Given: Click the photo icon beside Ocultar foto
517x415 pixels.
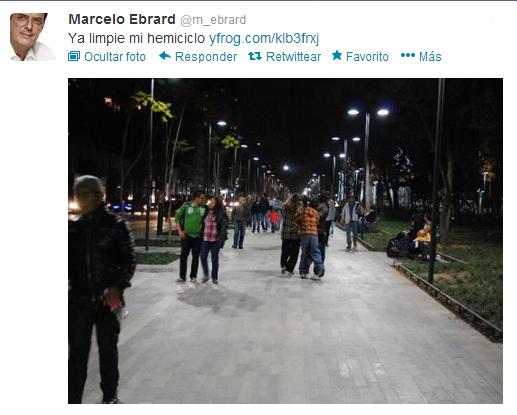Looking at the screenshot, I should coord(74,56).
